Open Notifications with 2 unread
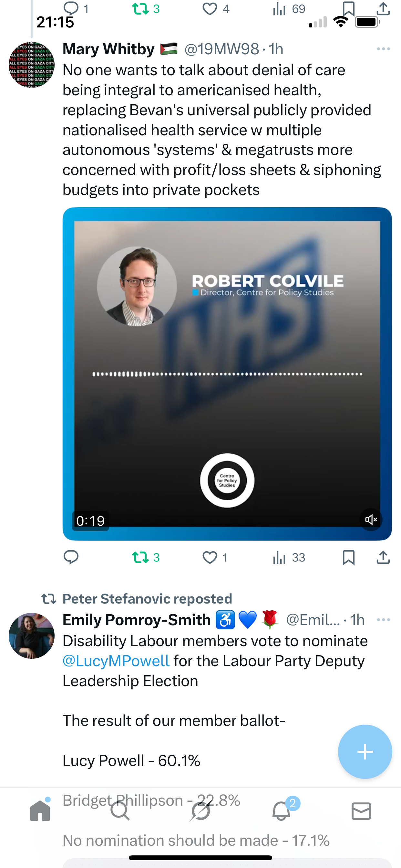This screenshot has height=868, width=401. point(281,811)
